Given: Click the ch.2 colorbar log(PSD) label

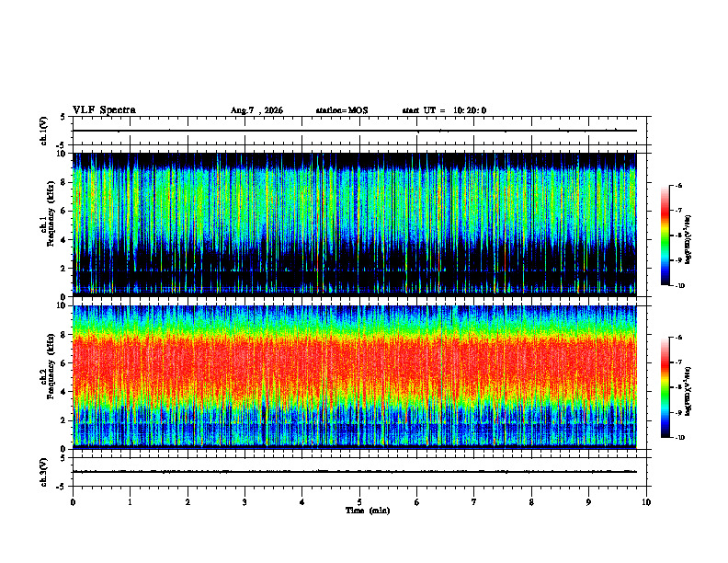Looking at the screenshot, I should (688, 391).
